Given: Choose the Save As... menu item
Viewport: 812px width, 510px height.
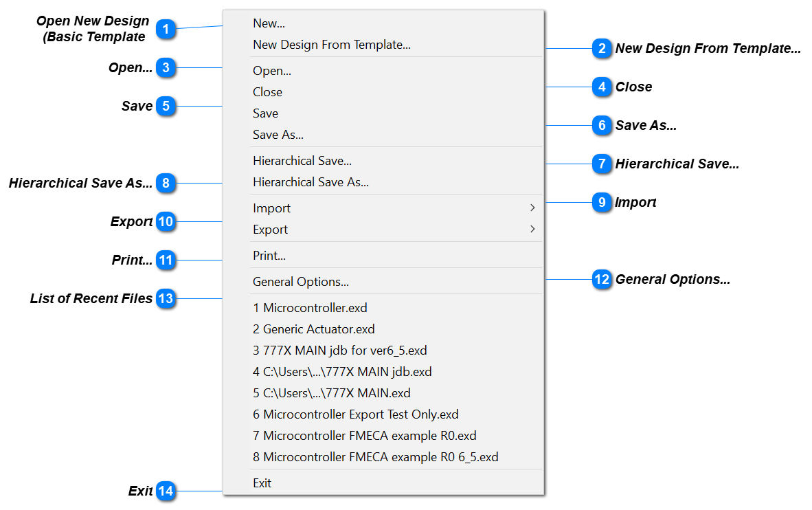Looking at the screenshot, I should pyautogui.click(x=383, y=134).
